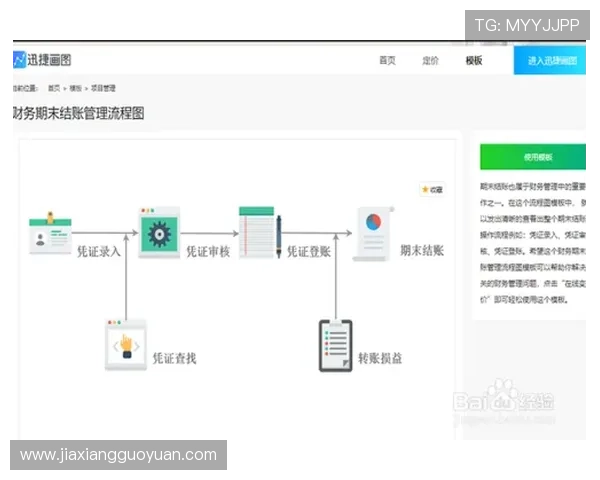
Task: Select the notepad and pen icon
Action: click(261, 232)
